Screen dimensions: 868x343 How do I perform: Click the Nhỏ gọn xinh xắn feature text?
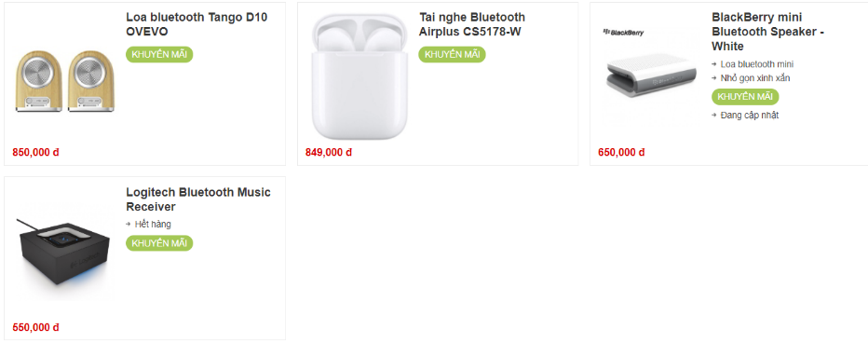tap(755, 78)
